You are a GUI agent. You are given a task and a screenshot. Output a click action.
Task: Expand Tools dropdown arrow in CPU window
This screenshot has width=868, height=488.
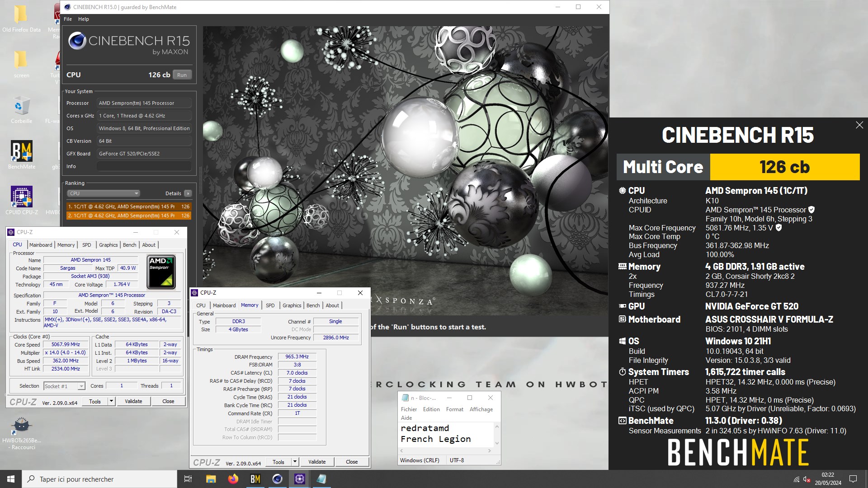coord(111,401)
